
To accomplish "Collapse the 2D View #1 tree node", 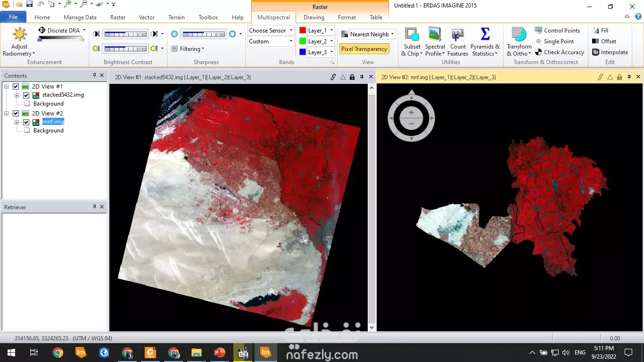I will pos(6,86).
